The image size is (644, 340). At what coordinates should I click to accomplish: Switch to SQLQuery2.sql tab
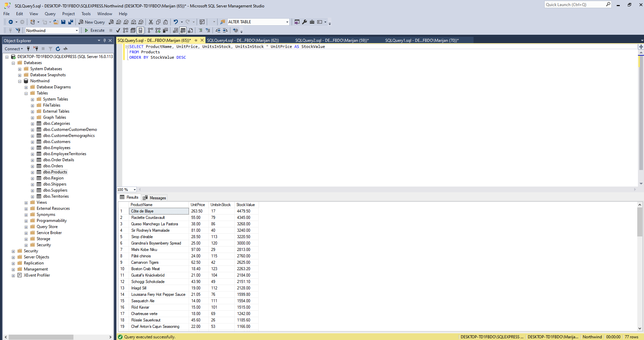click(332, 40)
